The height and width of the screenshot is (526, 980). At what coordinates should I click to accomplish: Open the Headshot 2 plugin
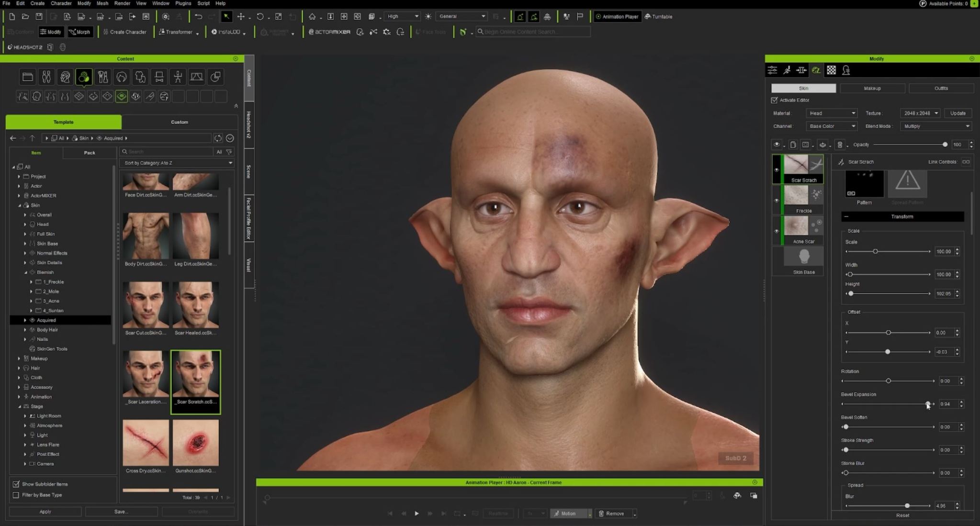pos(25,47)
